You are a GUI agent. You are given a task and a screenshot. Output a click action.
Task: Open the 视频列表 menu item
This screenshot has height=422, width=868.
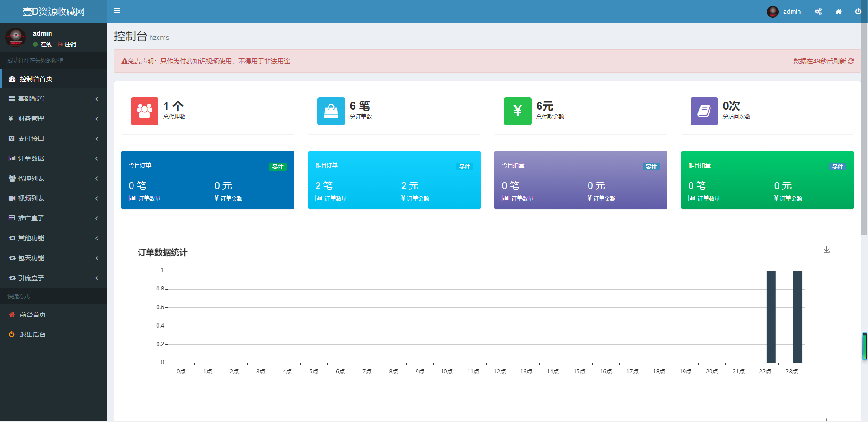[x=53, y=198]
